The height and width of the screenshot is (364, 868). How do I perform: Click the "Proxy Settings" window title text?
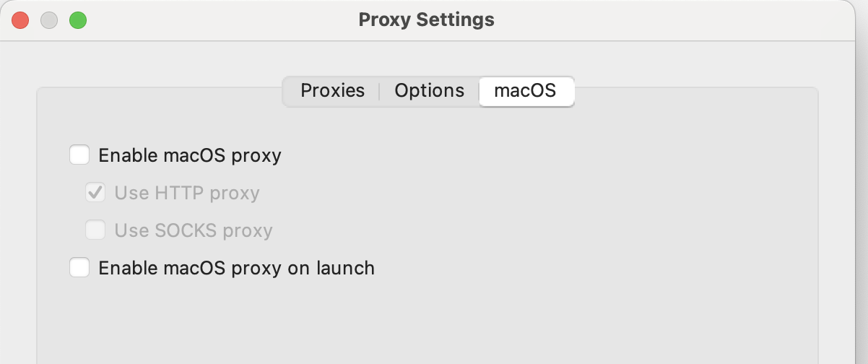tap(426, 20)
